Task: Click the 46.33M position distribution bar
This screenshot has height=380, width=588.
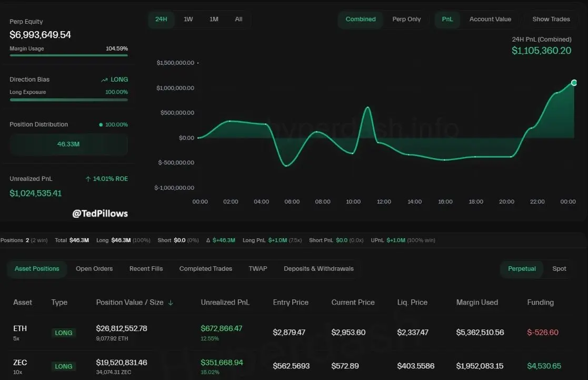Action: coord(68,144)
